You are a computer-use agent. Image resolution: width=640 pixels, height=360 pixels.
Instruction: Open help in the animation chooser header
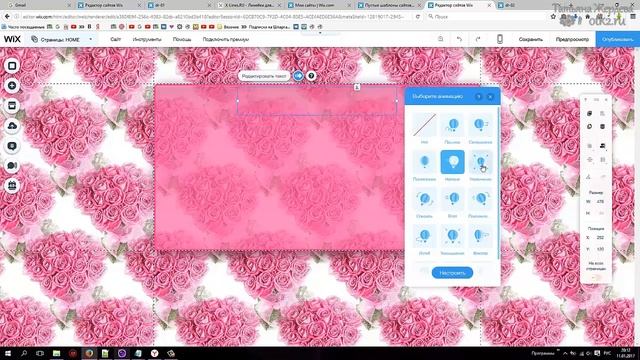tap(478, 97)
